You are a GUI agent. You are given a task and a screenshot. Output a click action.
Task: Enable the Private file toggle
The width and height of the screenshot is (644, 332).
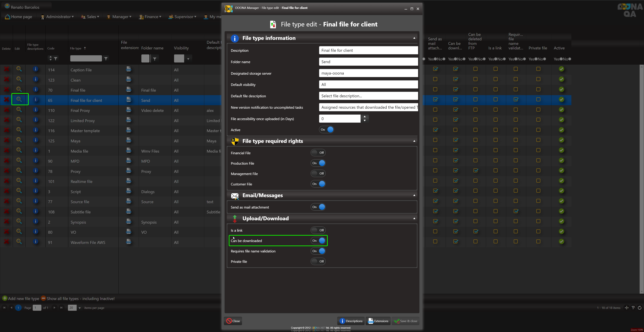tap(318, 261)
